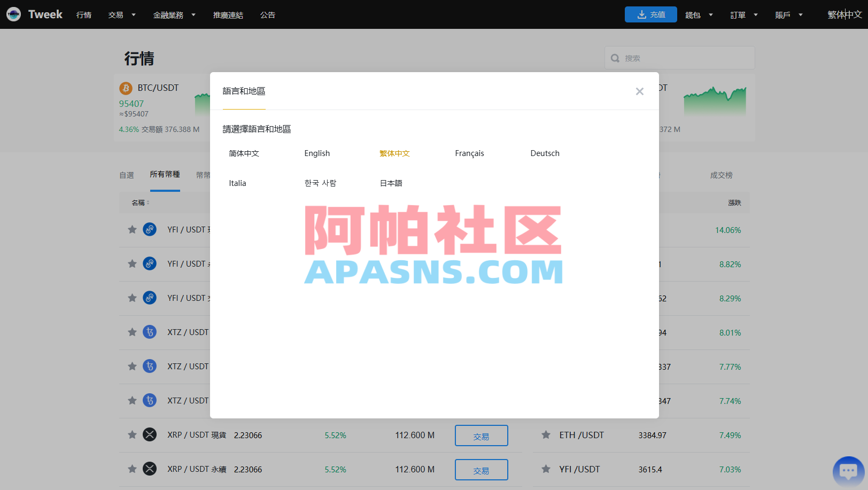Expand the 錢包 dropdown

699,15
